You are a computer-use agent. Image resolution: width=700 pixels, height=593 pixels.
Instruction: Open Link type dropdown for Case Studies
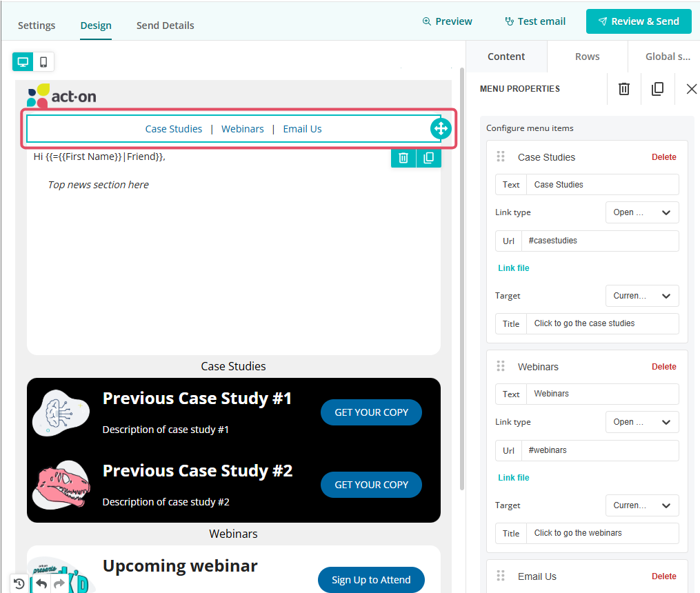642,212
